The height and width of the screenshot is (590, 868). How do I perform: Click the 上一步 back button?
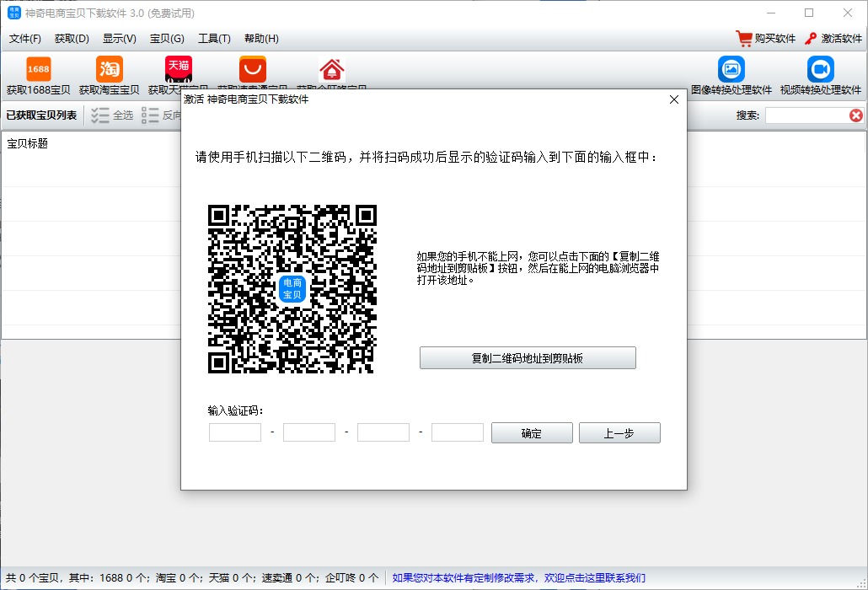[x=619, y=433]
